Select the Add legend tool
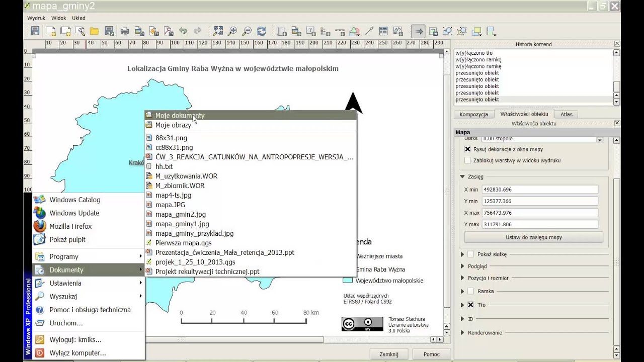The image size is (644, 362). coord(326,31)
